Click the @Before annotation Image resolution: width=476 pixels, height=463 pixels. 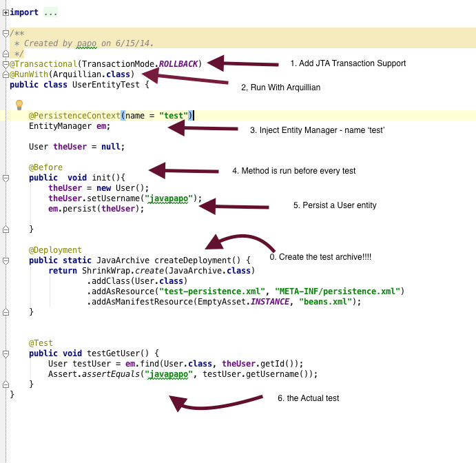coord(46,167)
